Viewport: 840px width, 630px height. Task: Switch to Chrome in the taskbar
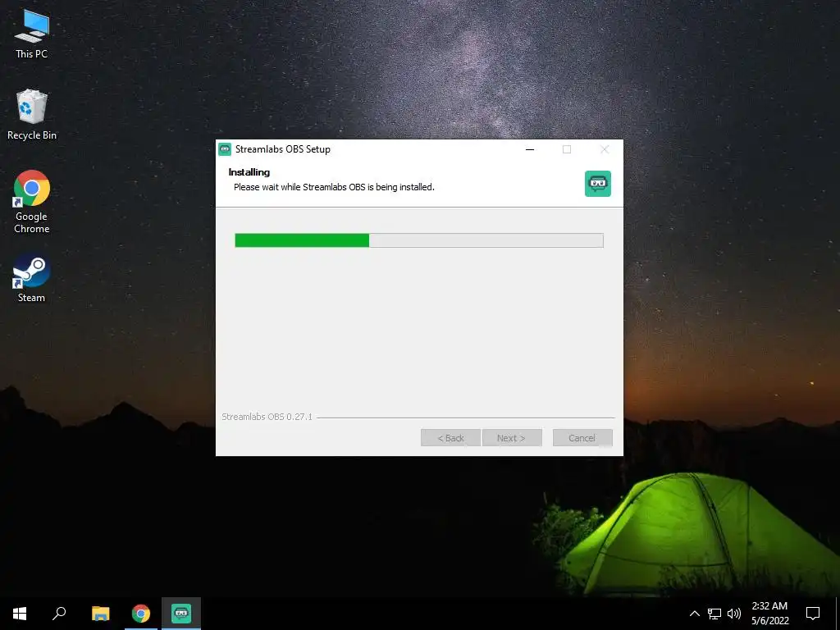click(x=141, y=614)
